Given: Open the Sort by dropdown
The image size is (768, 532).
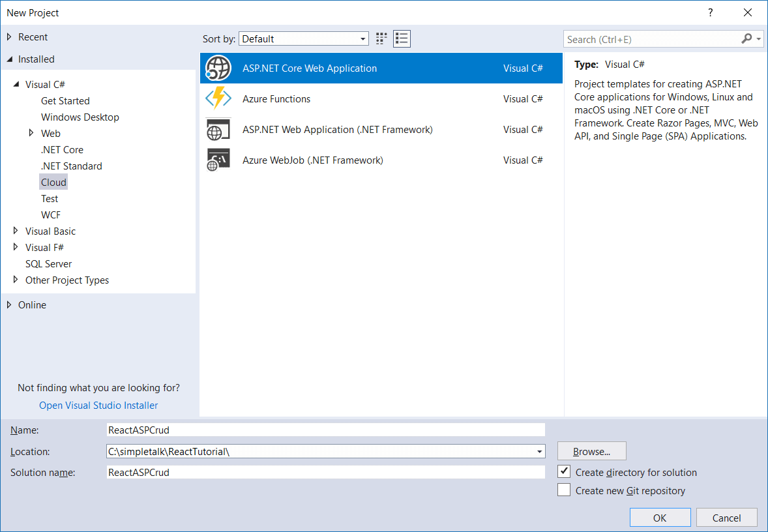Looking at the screenshot, I should pos(304,38).
